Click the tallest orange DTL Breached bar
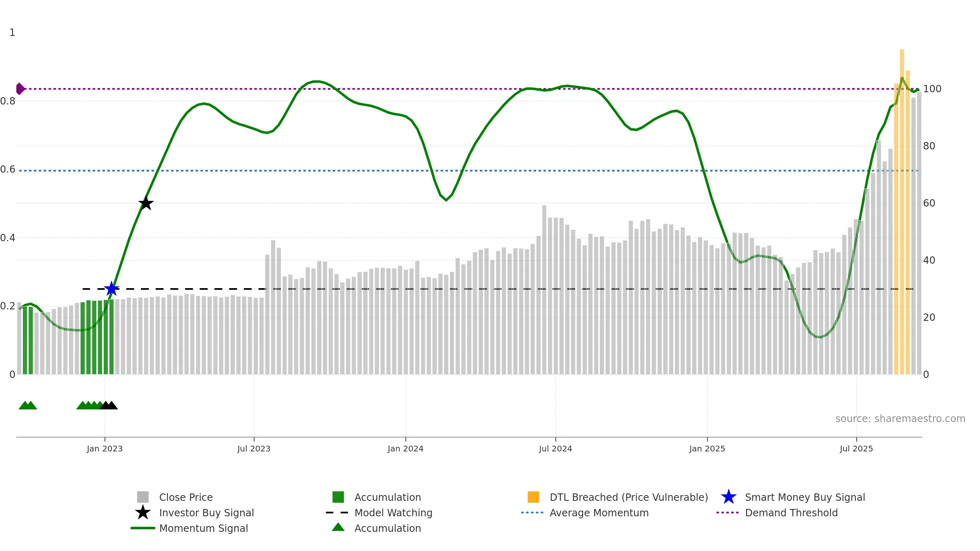The width and height of the screenshot is (980, 551). point(902,211)
